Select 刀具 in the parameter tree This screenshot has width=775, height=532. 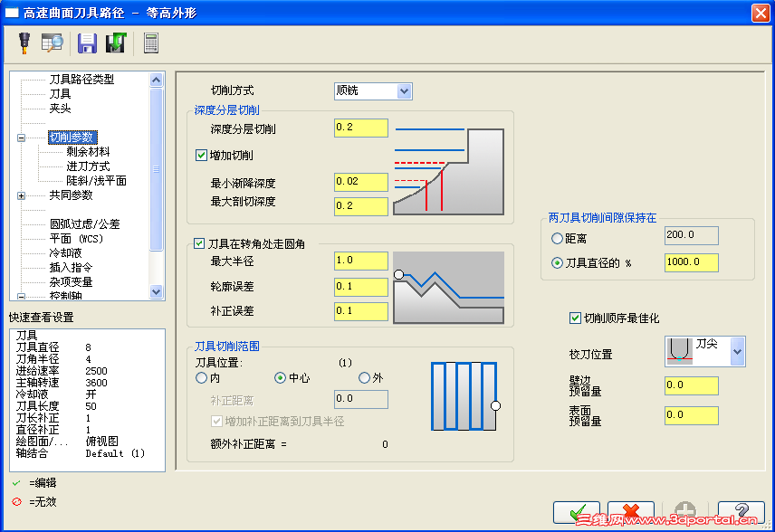[60, 94]
